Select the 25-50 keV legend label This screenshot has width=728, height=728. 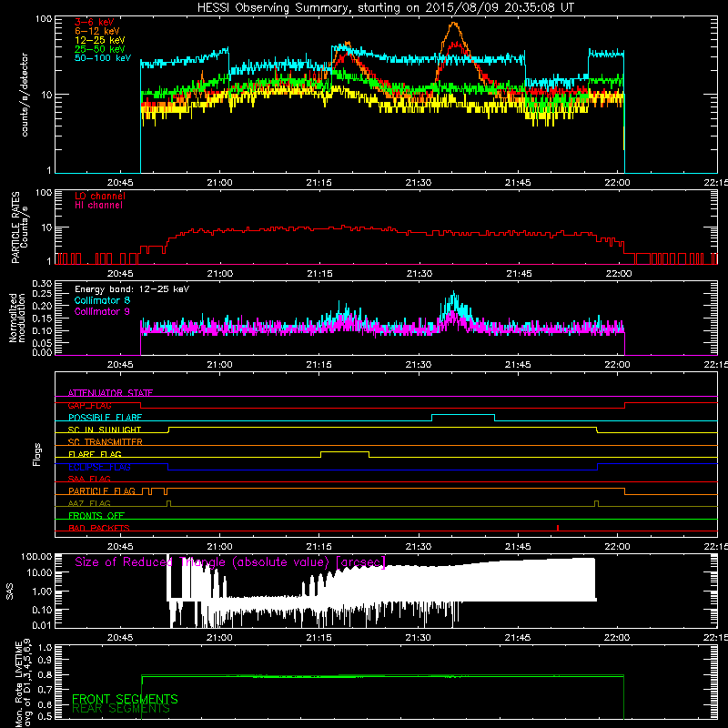(100, 49)
